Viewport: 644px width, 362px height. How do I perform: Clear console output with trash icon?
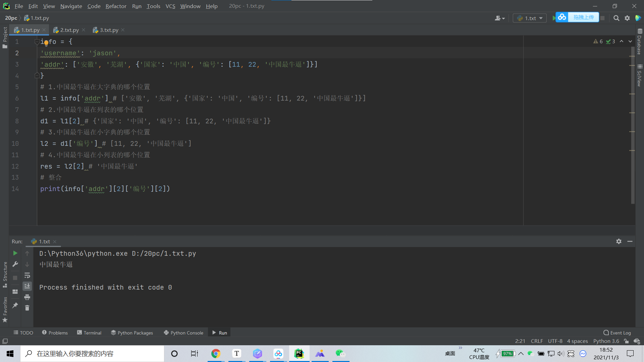coord(27,308)
